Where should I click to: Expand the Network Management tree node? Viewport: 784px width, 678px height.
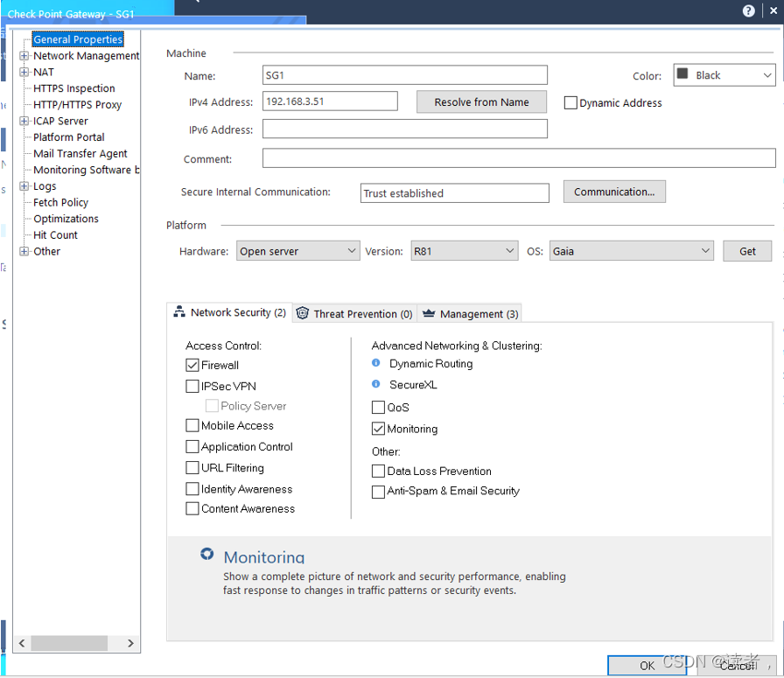(x=24, y=55)
